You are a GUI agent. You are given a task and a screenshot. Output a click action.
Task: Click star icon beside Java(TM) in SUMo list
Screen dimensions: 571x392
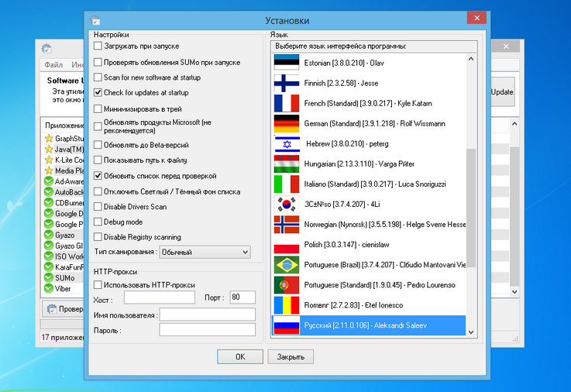pyautogui.click(x=49, y=149)
